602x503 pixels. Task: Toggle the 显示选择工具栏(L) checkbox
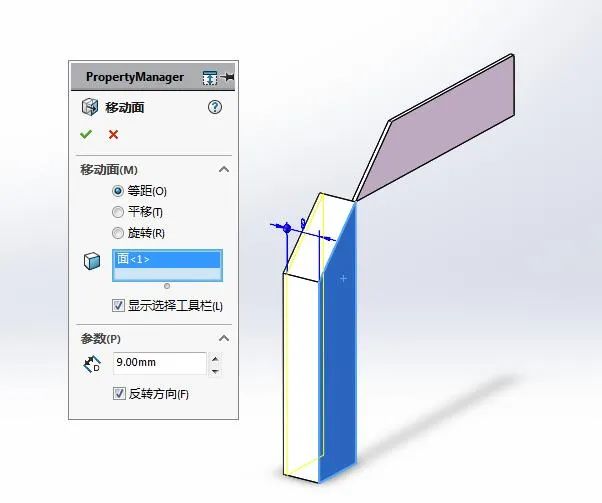click(118, 306)
